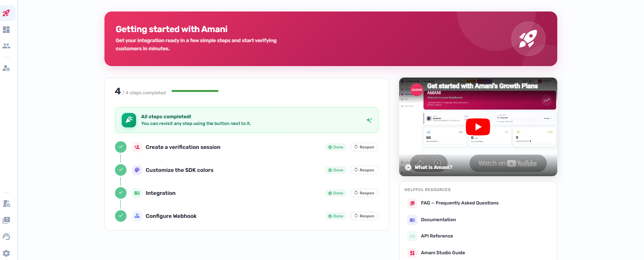
Task: Open the support headset sidebar icon
Action: (x=6, y=237)
